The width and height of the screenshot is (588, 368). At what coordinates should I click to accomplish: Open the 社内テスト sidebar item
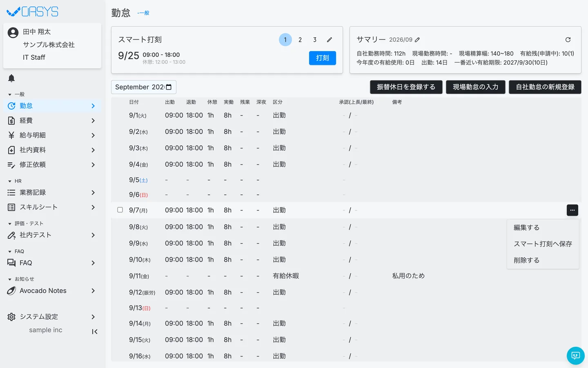(52, 235)
